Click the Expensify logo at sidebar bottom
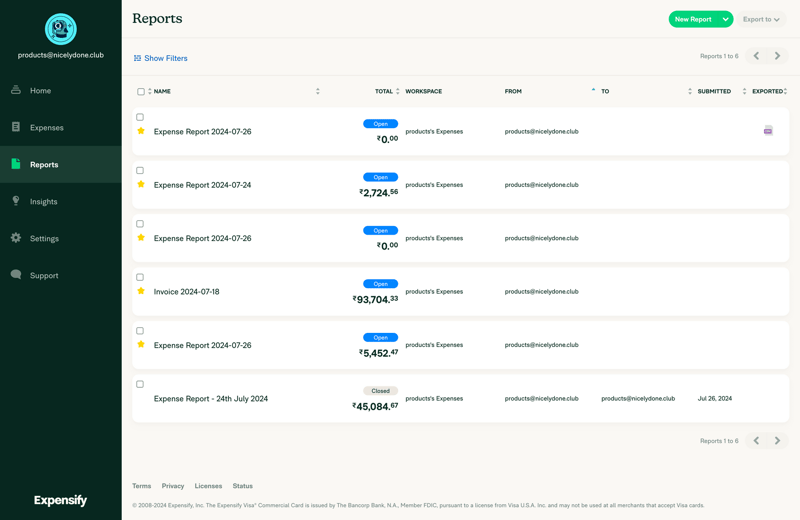Image resolution: width=800 pixels, height=520 pixels. pyautogui.click(x=61, y=500)
